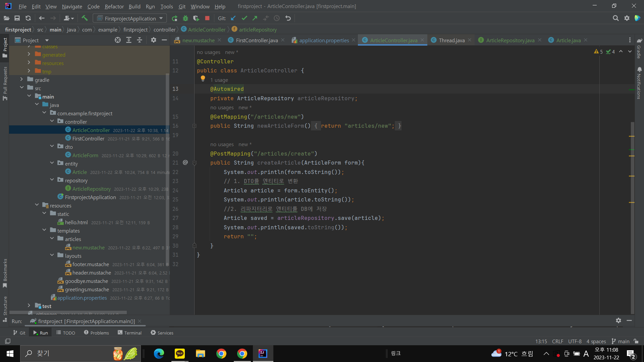Open Windows Start menu

(x=10, y=354)
